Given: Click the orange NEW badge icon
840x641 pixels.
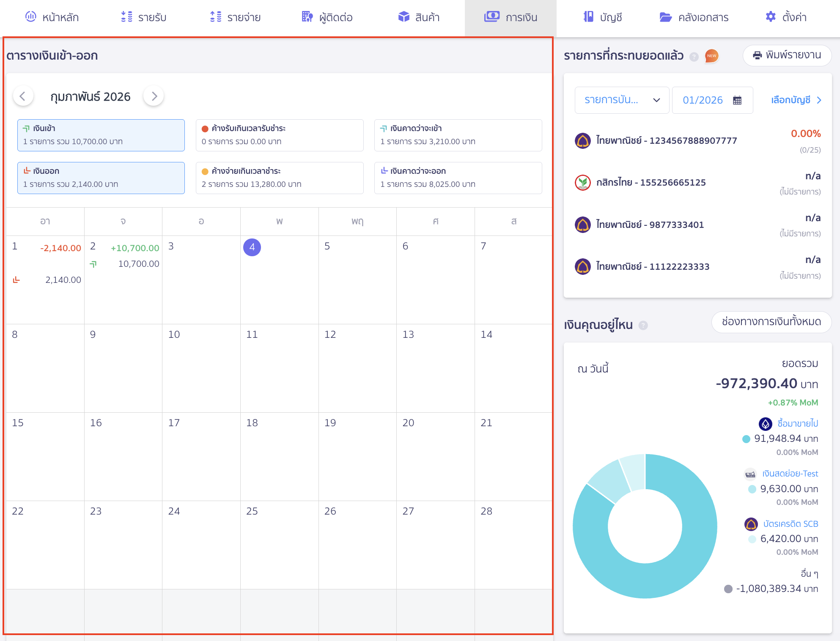Looking at the screenshot, I should click(x=712, y=56).
